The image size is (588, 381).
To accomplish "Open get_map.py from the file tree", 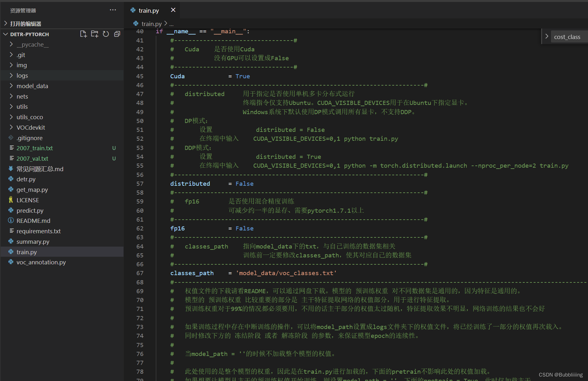I will [62, 190].
